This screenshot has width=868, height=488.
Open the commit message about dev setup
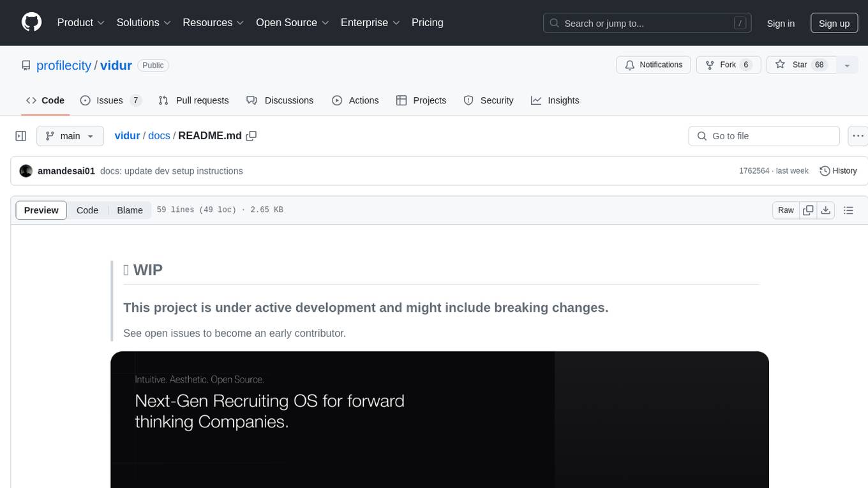click(x=172, y=171)
